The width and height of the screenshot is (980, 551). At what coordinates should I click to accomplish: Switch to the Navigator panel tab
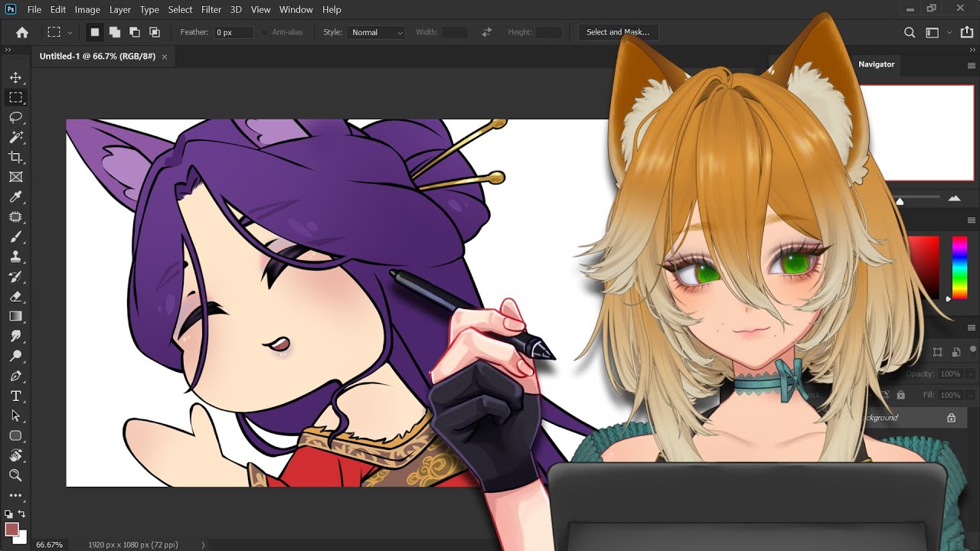876,64
